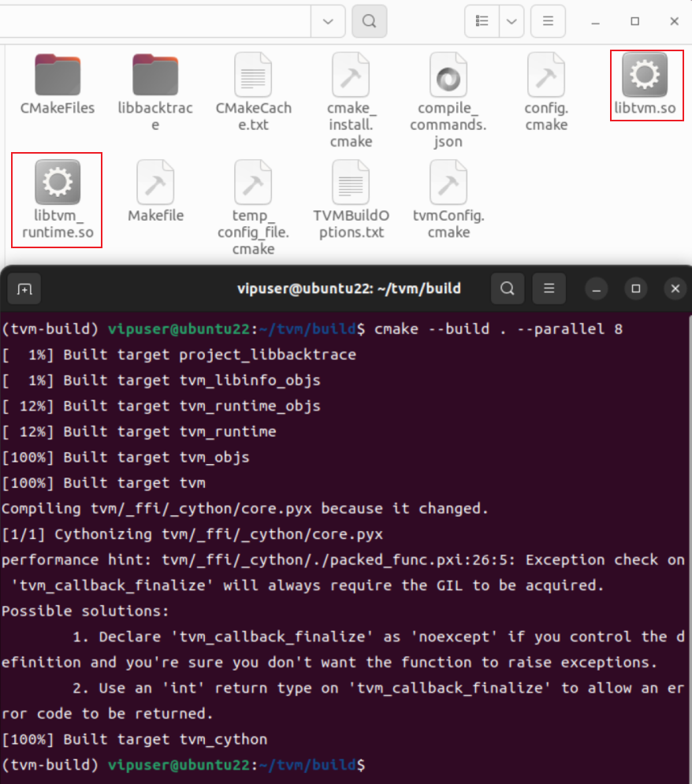Open the terminal hamburger menu
Viewport: 692px width, 784px height.
tap(549, 288)
